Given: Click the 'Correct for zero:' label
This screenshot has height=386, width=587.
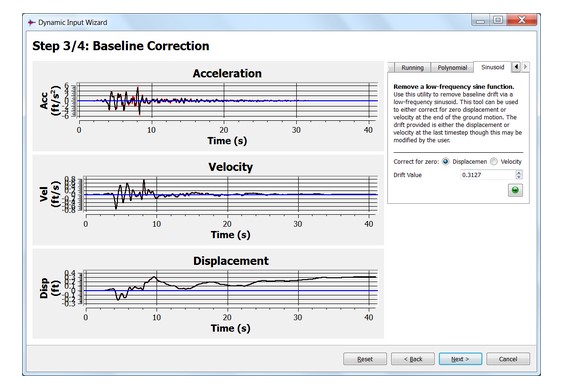Looking at the screenshot, I should coord(416,162).
